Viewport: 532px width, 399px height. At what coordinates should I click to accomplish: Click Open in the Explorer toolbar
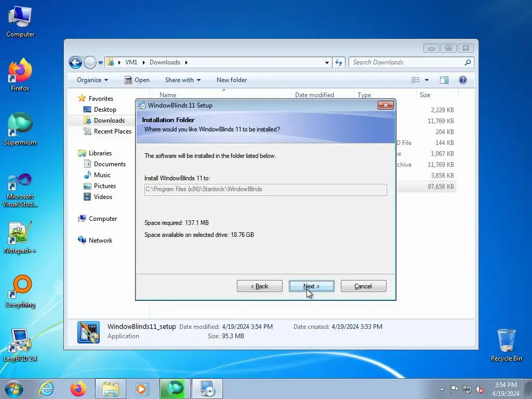click(137, 80)
